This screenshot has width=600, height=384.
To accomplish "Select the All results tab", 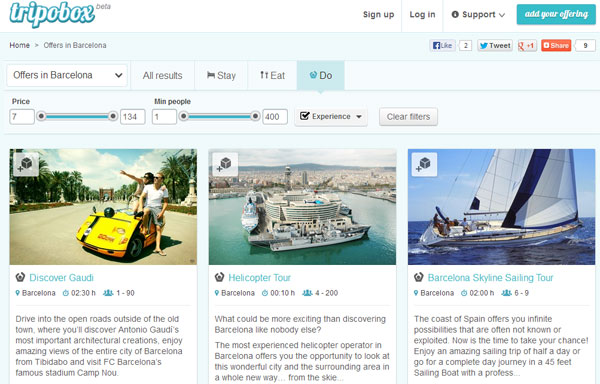I will point(163,75).
